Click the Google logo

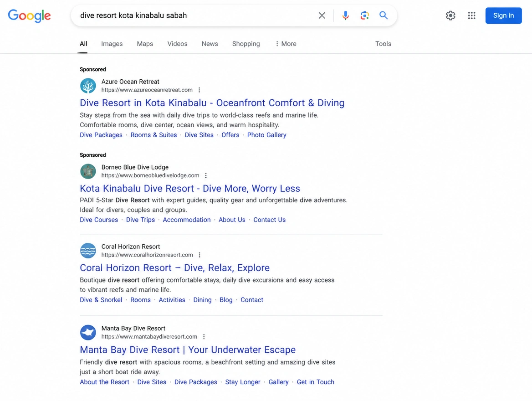click(29, 15)
